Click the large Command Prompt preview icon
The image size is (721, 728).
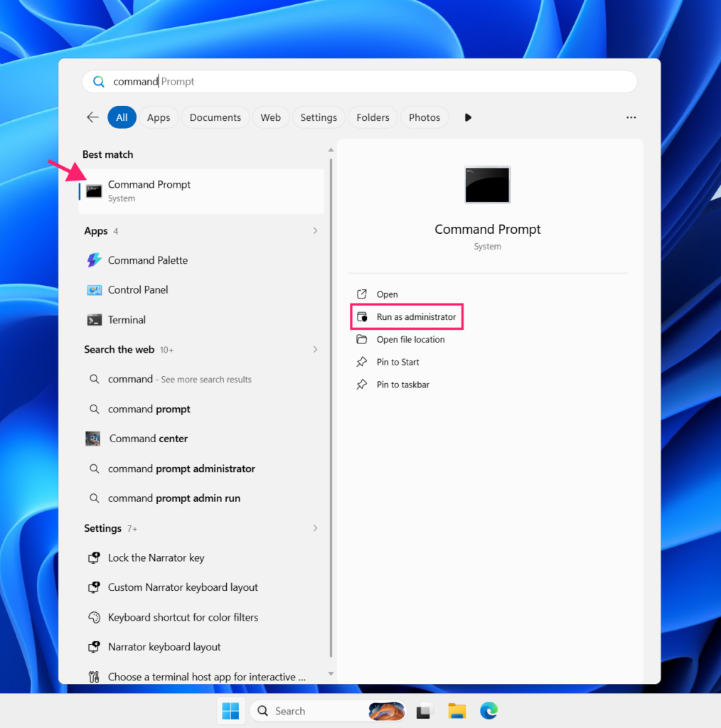click(487, 184)
